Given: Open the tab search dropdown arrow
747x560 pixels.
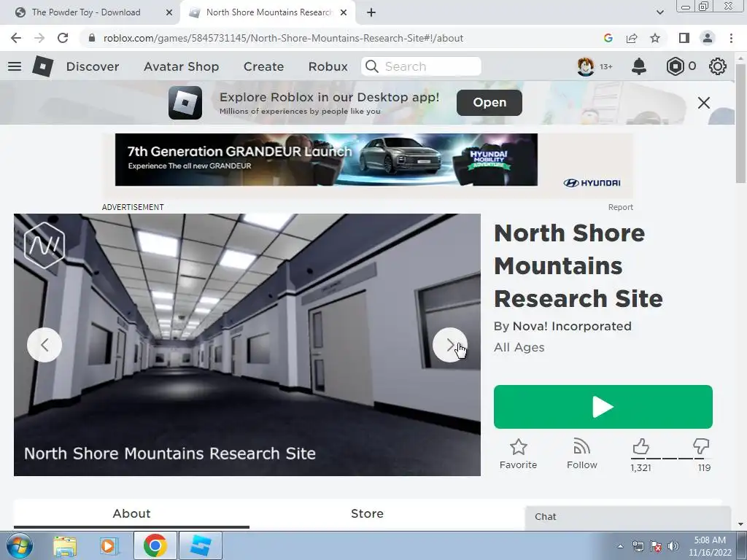Looking at the screenshot, I should [659, 13].
